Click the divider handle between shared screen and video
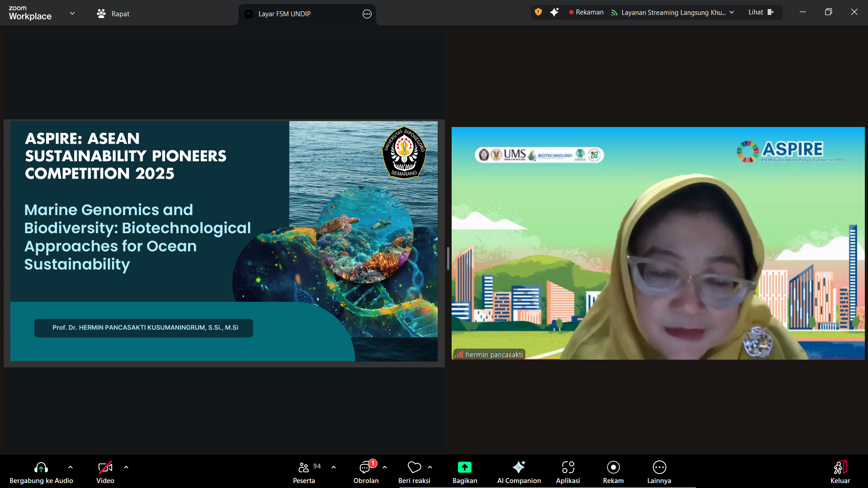This screenshot has width=868, height=488. tap(448, 258)
